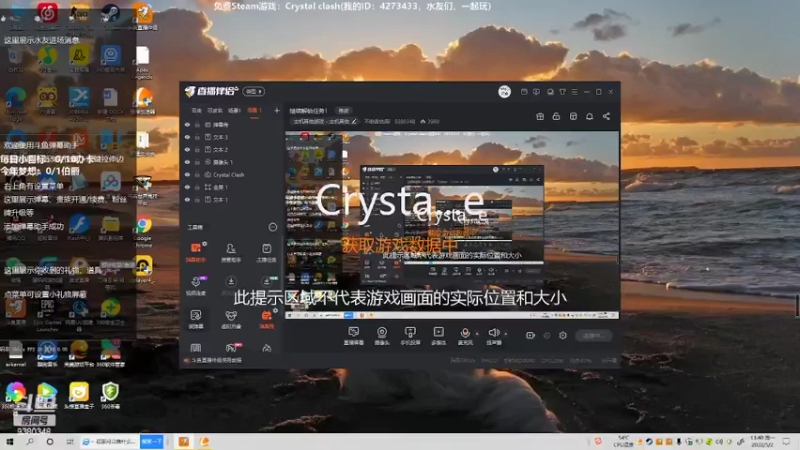
Task: Expand the speaker options arrow
Action: (x=506, y=334)
